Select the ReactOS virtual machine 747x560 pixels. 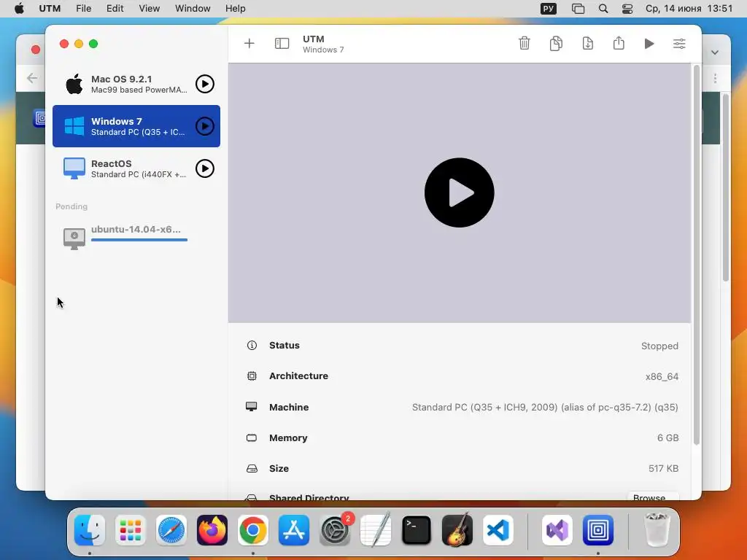[136, 168]
